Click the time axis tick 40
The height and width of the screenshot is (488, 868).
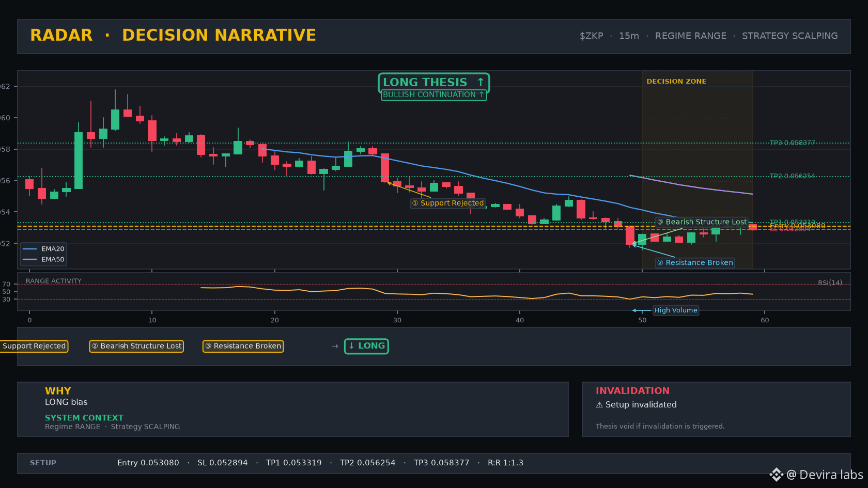click(x=520, y=320)
